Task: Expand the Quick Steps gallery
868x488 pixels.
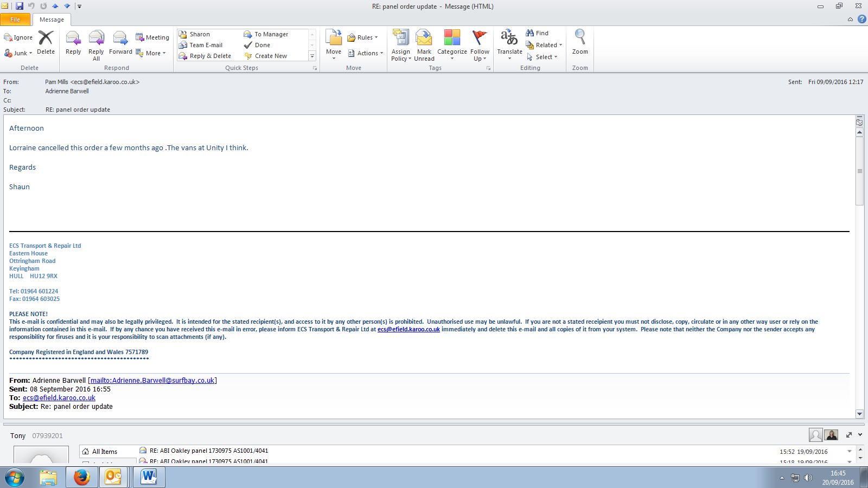Action: (312, 56)
